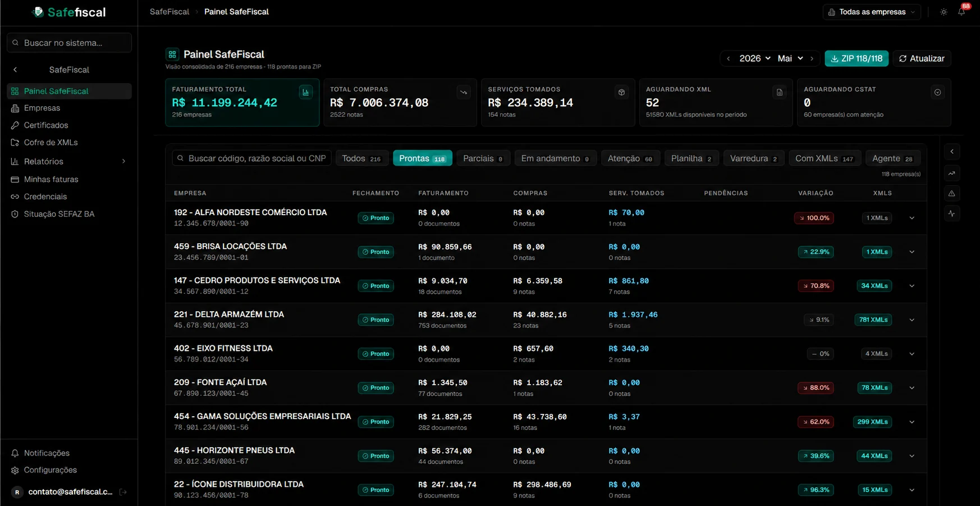Click the document icon on Aguardando XML card

779,92
